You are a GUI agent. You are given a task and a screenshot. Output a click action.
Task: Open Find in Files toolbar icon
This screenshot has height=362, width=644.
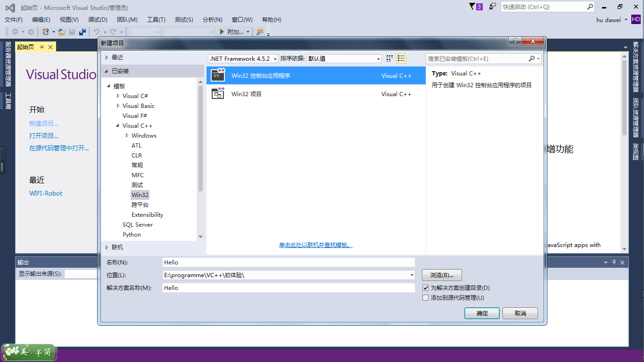coord(260,32)
